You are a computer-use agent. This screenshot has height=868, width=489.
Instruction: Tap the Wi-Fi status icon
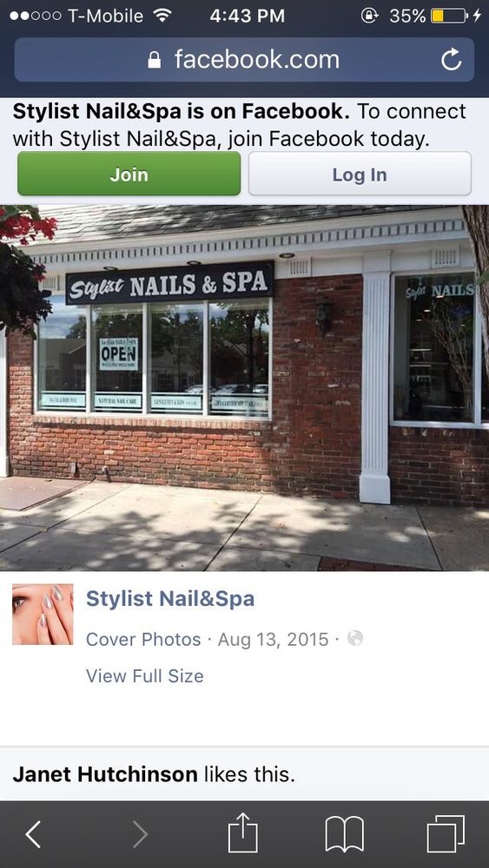point(162,16)
